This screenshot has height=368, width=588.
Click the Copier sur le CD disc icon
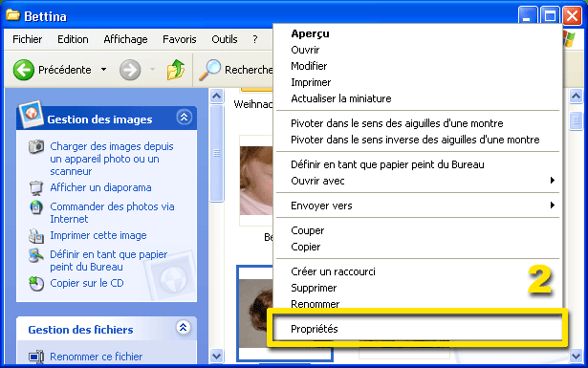tap(36, 284)
